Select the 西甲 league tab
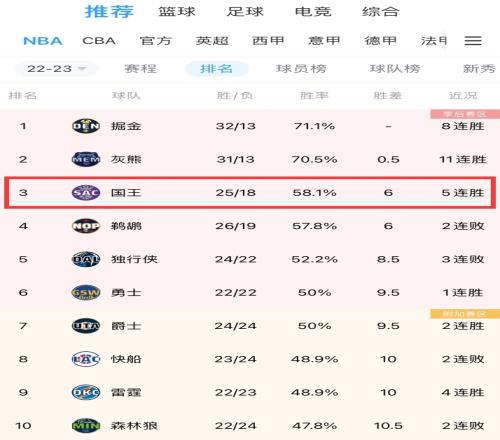Viewport: 500px width, 440px height. [268, 41]
